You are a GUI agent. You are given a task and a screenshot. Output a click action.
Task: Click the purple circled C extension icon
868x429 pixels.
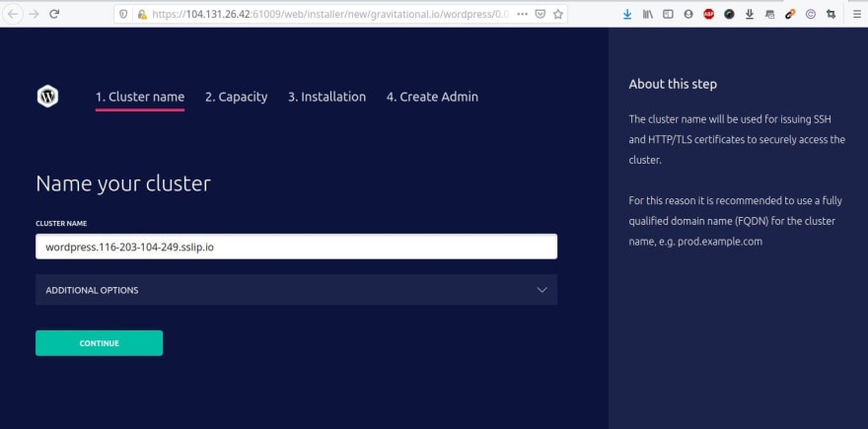pos(811,15)
